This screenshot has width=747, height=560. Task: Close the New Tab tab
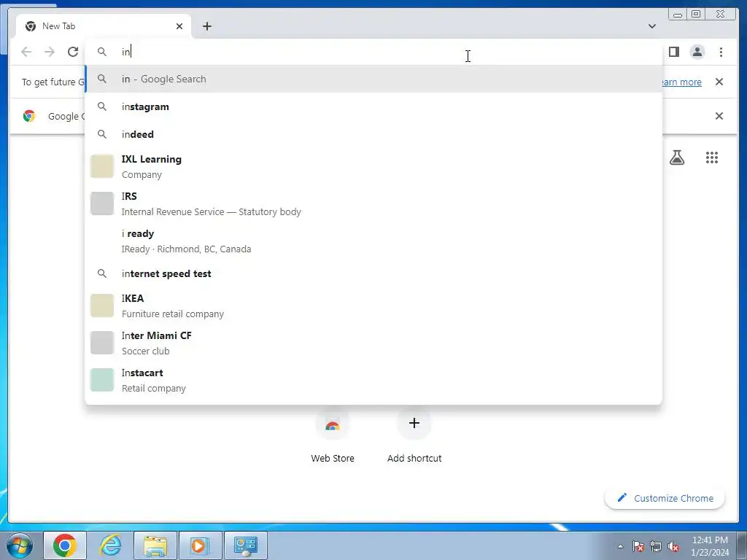click(x=179, y=26)
